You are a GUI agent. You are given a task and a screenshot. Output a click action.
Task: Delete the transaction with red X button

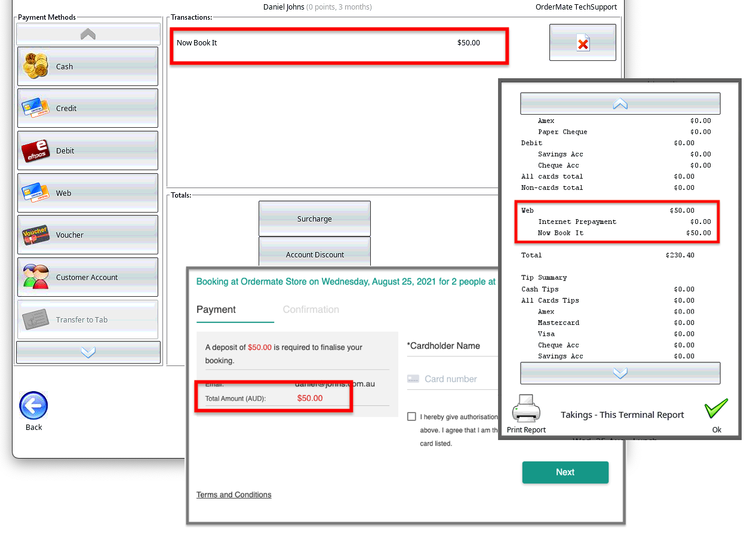pyautogui.click(x=583, y=42)
